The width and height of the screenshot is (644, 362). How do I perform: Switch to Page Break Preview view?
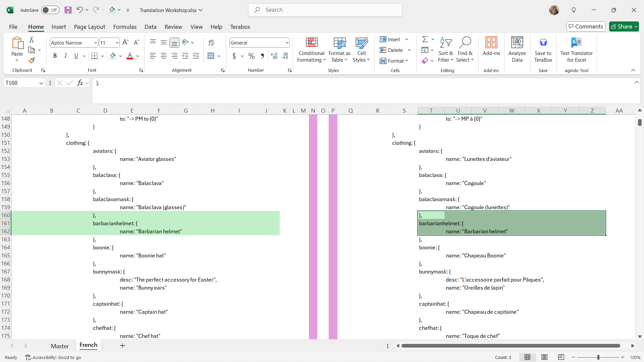pyautogui.click(x=561, y=357)
